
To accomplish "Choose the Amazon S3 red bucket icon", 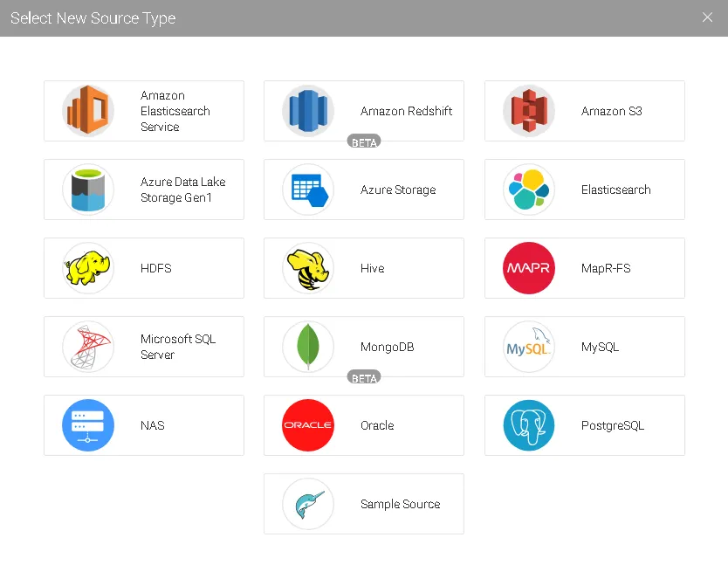I will [x=529, y=111].
